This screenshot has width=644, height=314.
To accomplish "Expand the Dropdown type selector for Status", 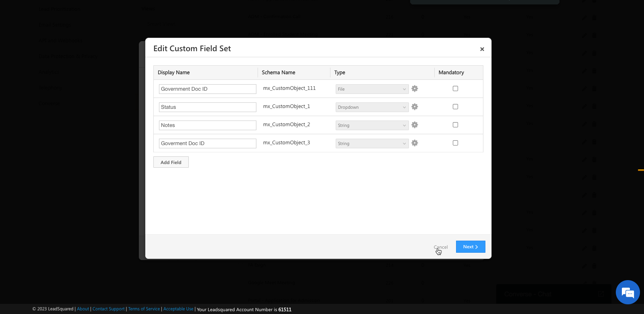I will coord(372,107).
